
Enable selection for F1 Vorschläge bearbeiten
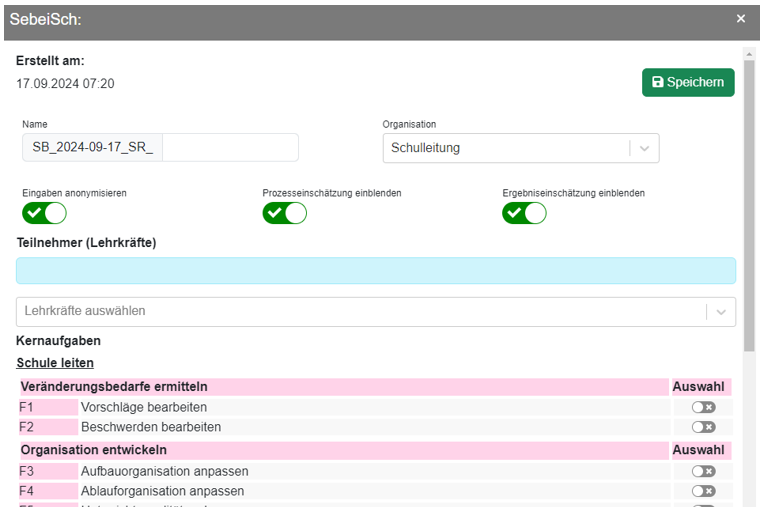703,407
